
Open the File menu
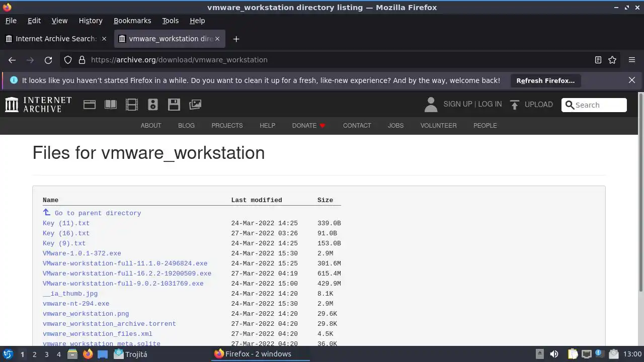[11, 21]
